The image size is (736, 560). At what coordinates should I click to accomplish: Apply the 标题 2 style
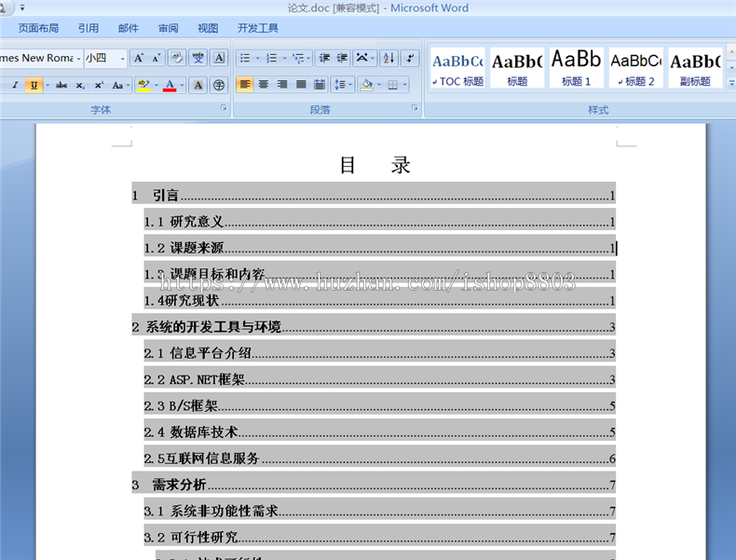coord(636,68)
